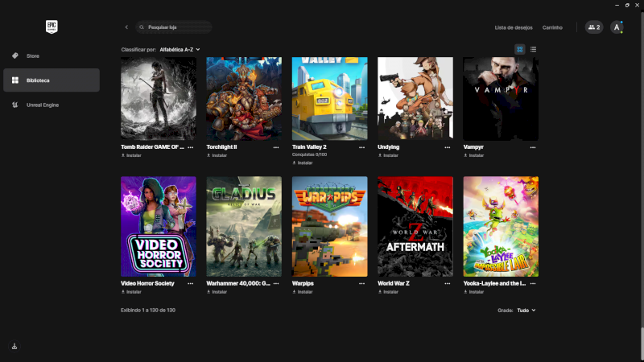Install Video Horror Society via Instalar
The height and width of the screenshot is (362, 644).
[x=131, y=292]
